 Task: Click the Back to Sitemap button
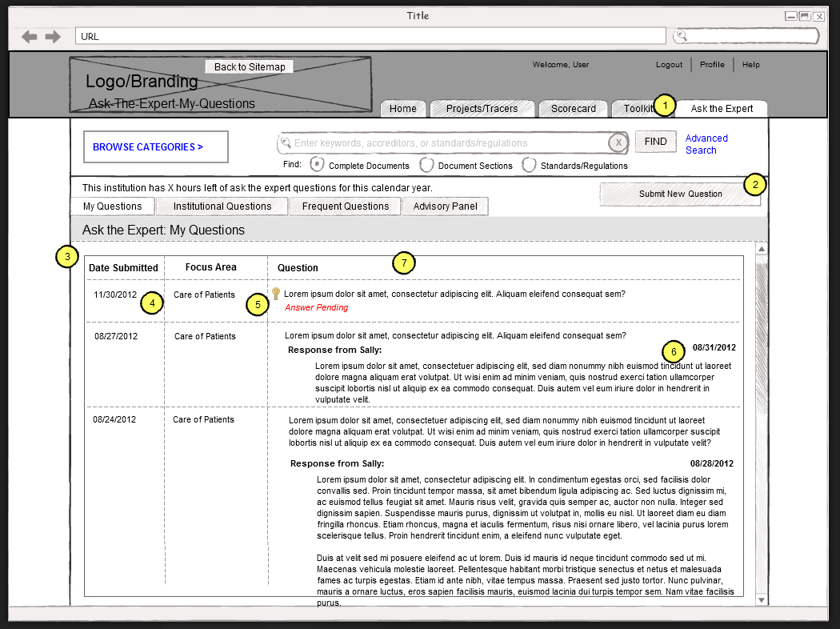pyautogui.click(x=250, y=67)
